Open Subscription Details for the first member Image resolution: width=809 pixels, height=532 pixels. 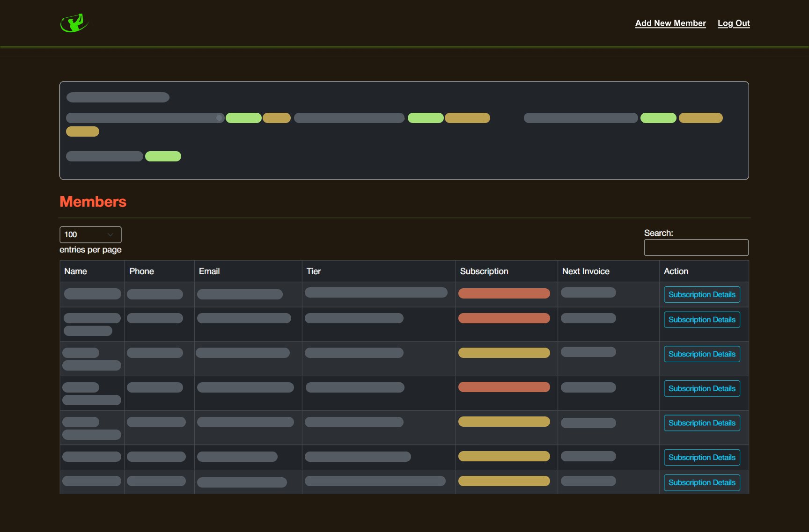tap(701, 295)
